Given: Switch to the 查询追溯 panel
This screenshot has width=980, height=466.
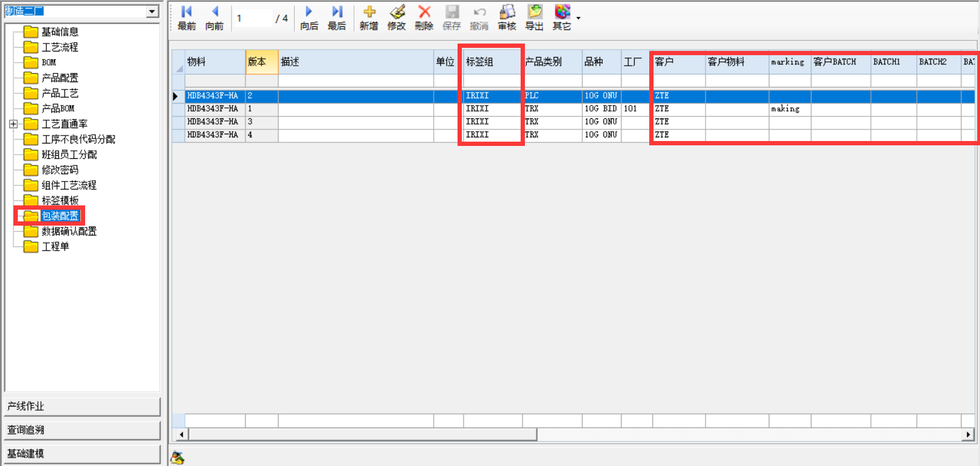Looking at the screenshot, I should [82, 430].
